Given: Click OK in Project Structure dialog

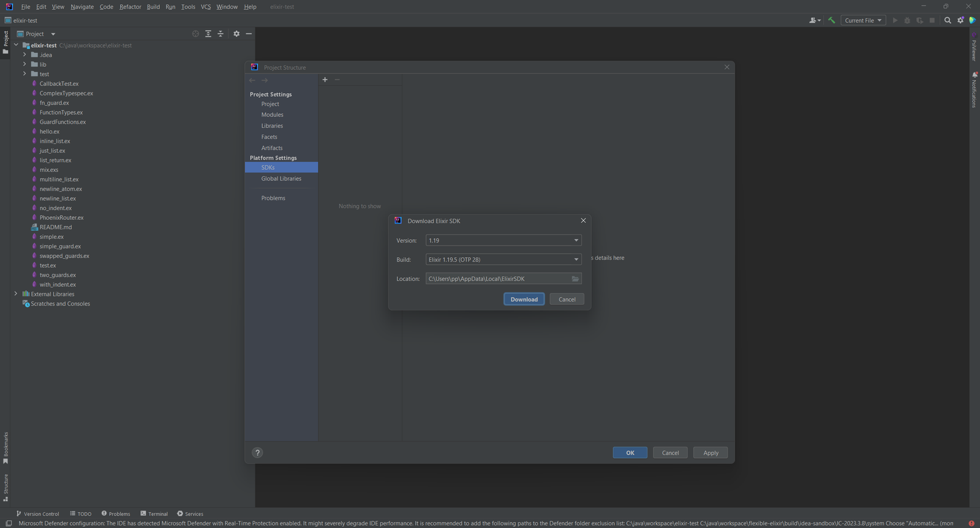Looking at the screenshot, I should 630,453.
